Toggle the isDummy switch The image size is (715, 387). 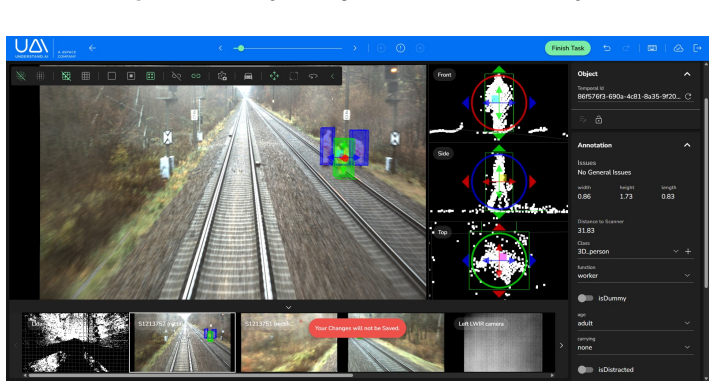click(585, 298)
